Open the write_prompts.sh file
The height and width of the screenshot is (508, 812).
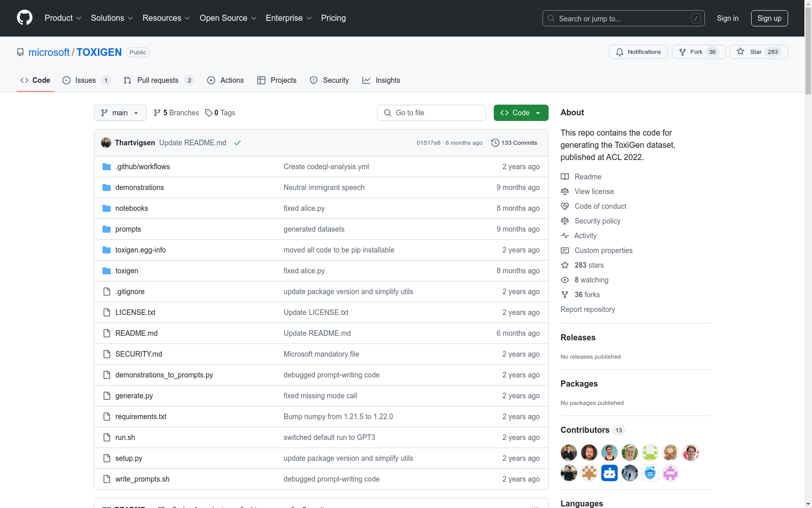click(x=142, y=479)
